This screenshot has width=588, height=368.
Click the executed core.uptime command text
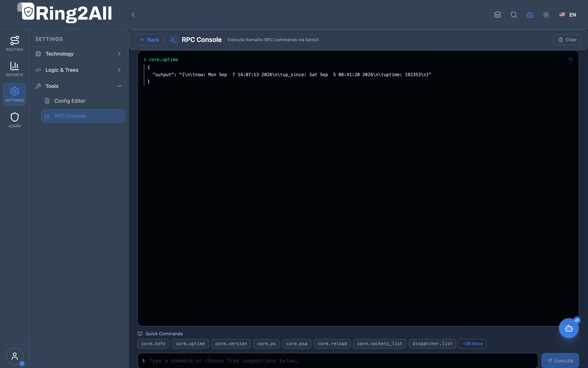coord(164,60)
